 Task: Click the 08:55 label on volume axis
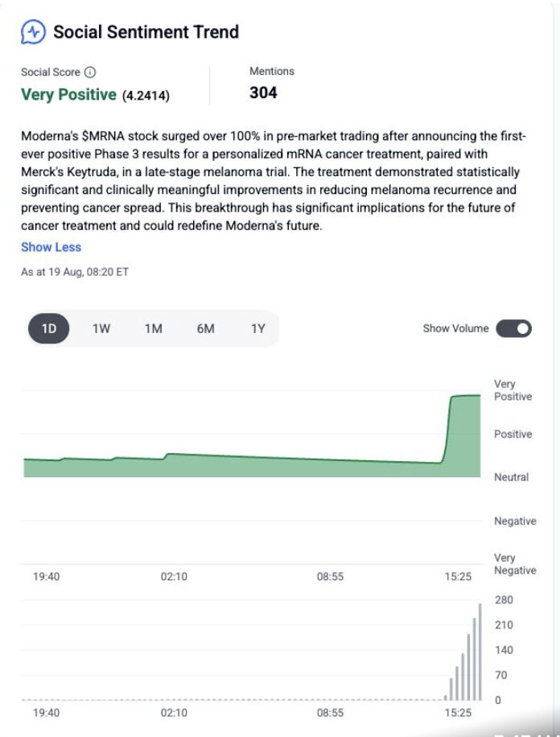(x=330, y=713)
